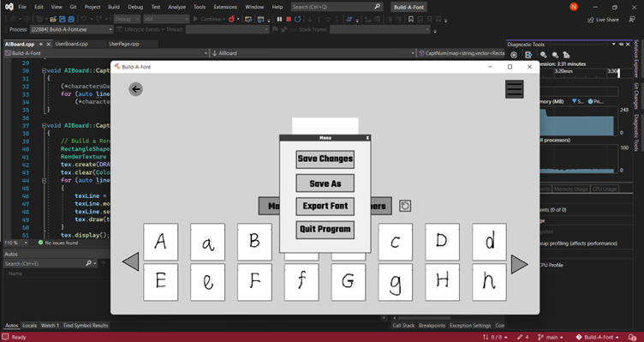The width and height of the screenshot is (644, 342).
Task: Open the Process dropdown showing Build-A-Font.exe
Action: pyautogui.click(x=71, y=30)
